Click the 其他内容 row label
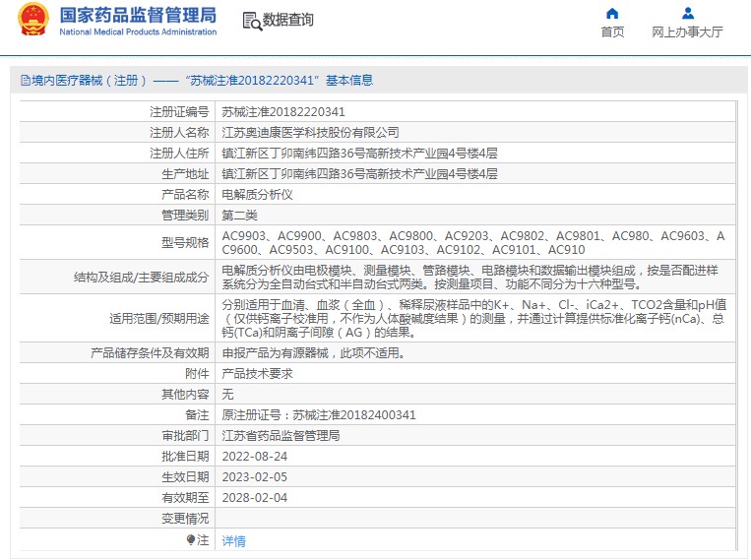 [x=185, y=395]
